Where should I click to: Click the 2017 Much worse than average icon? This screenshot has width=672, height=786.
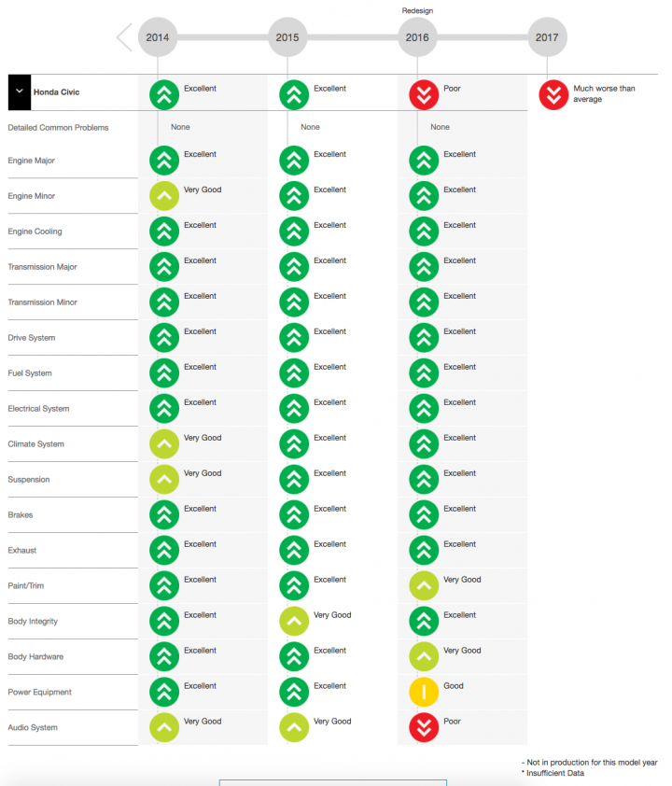(x=553, y=94)
